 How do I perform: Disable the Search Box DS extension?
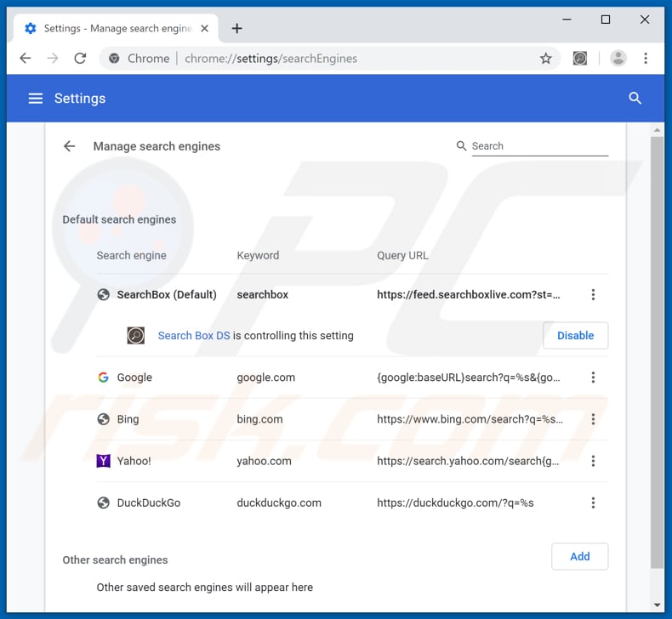575,335
